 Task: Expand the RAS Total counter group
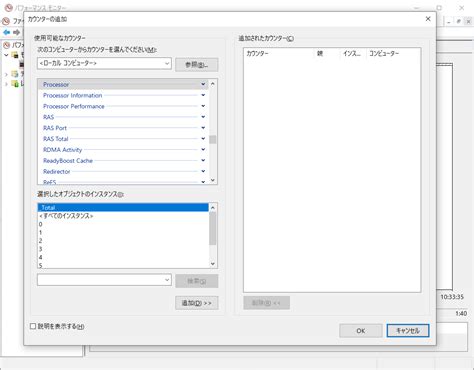pos(203,139)
